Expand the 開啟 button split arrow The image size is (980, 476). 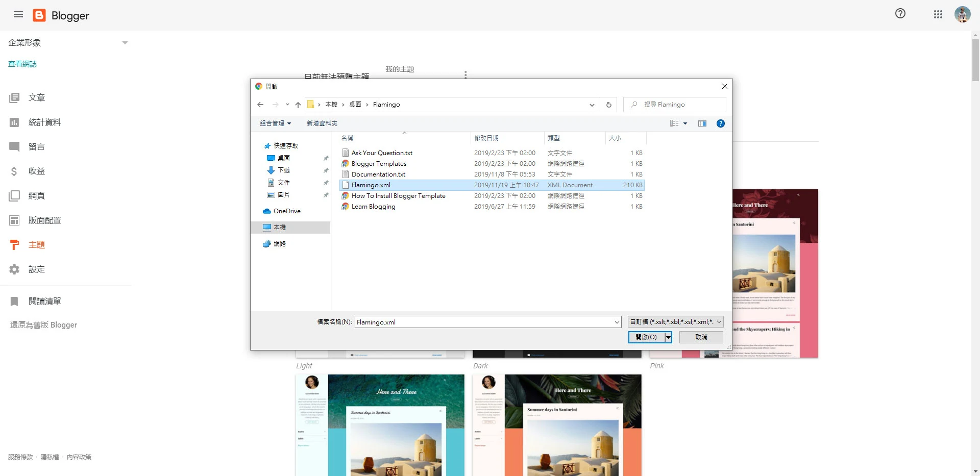(x=668, y=337)
